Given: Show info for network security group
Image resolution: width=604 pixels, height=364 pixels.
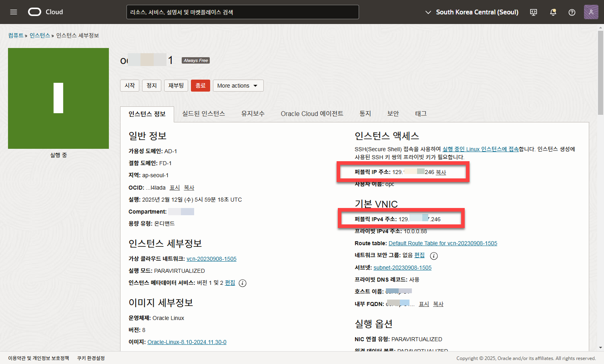Looking at the screenshot, I should [434, 256].
